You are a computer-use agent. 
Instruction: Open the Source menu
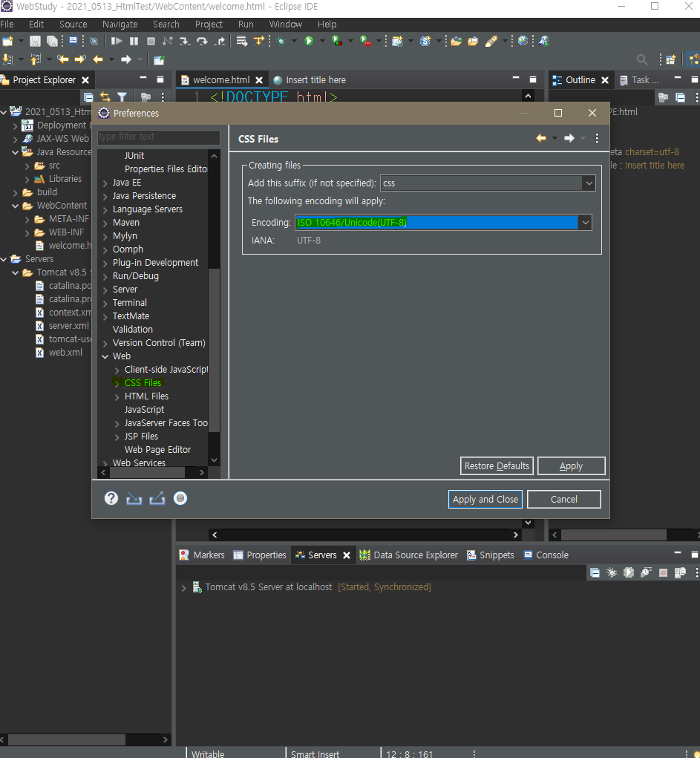[73, 24]
